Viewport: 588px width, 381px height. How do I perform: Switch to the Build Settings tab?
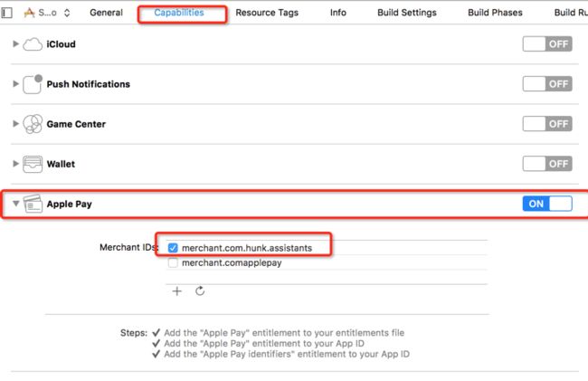tap(407, 13)
